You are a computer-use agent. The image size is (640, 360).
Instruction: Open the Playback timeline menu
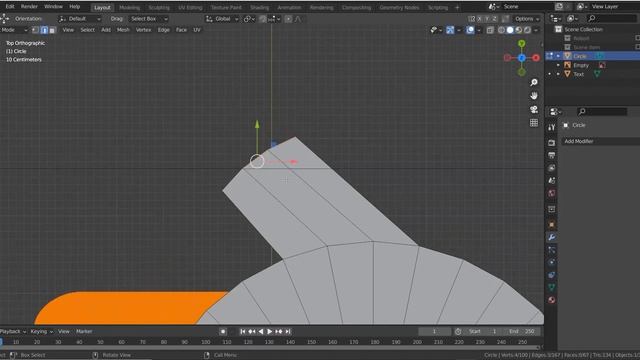point(12,331)
